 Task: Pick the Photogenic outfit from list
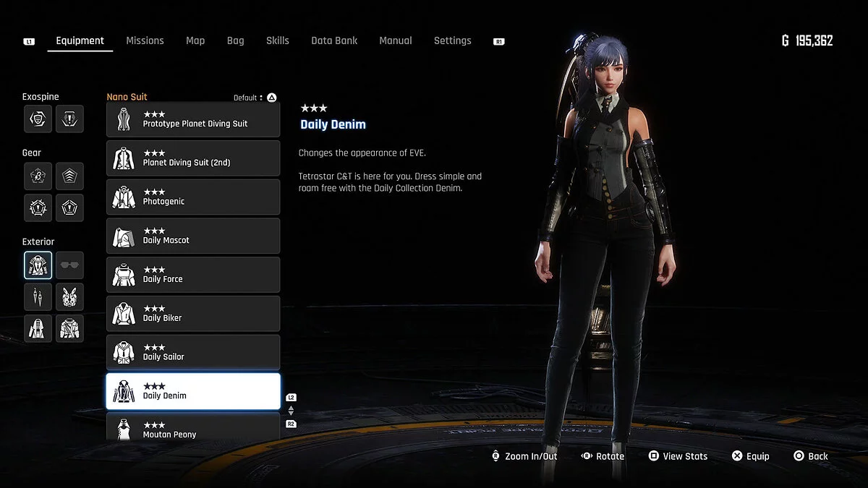click(x=193, y=197)
